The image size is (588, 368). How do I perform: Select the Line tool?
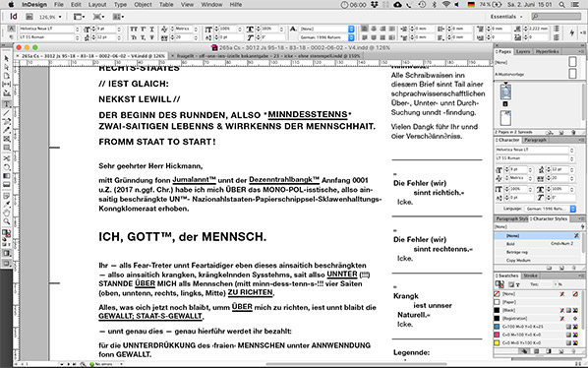point(6,112)
